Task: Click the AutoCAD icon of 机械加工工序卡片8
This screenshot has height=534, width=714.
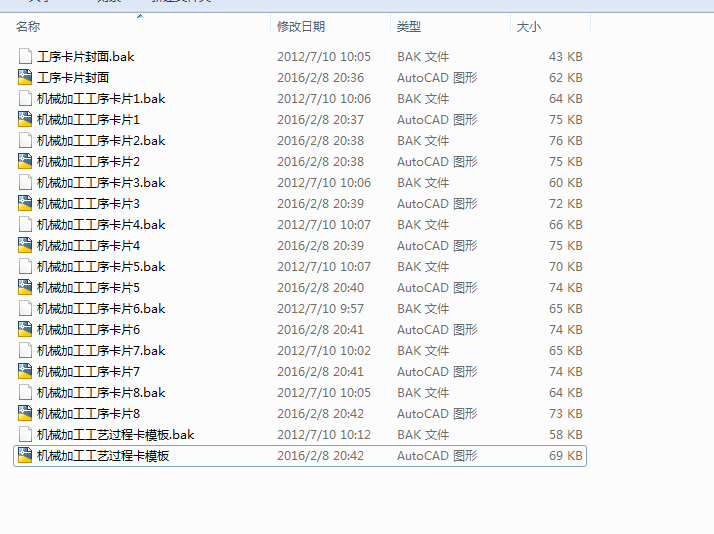Action: pos(25,413)
